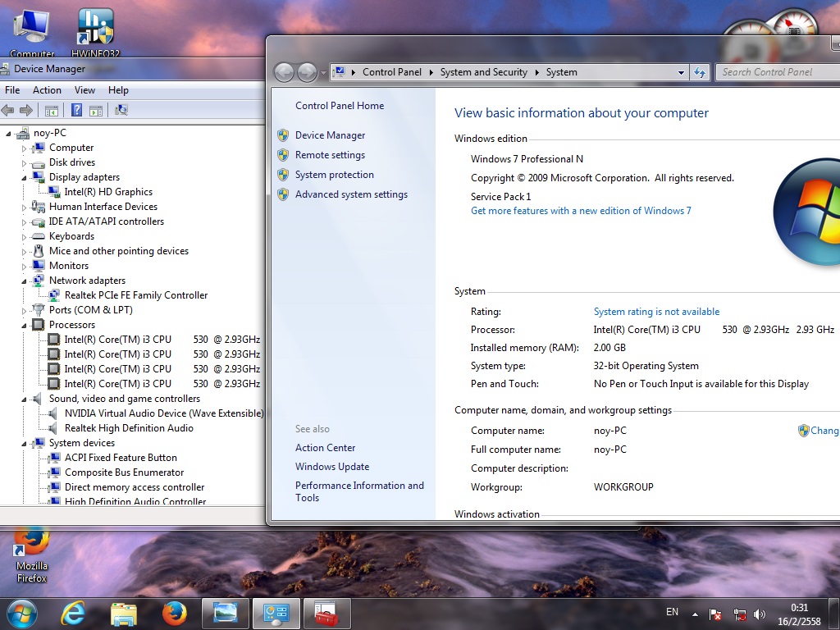Open Control Panel Home link

tap(340, 106)
